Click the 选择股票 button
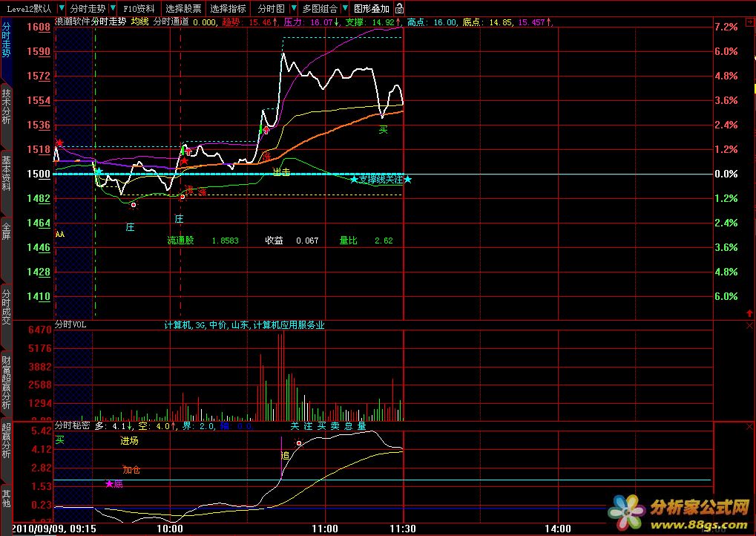This screenshot has height=536, width=756. point(184,9)
